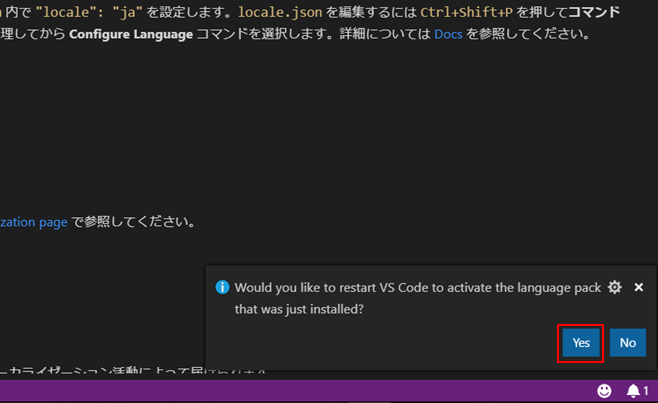Screen dimensions: 658x403
Task: Show notifications via the bell icon
Action: coord(632,390)
